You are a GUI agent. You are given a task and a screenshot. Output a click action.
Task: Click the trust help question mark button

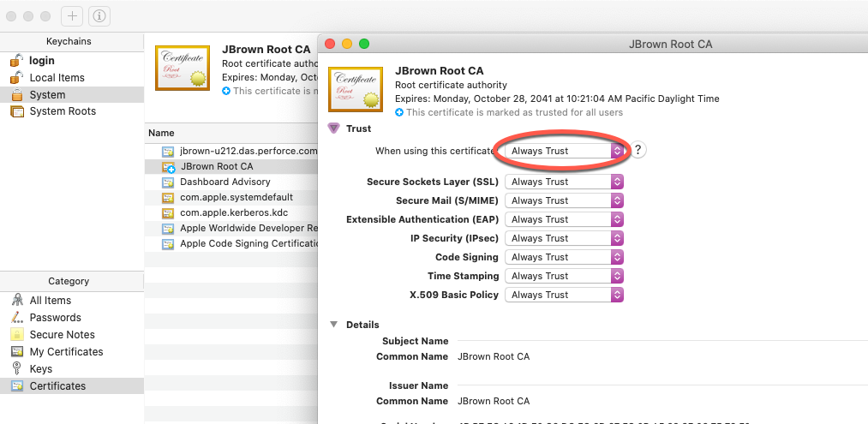639,150
